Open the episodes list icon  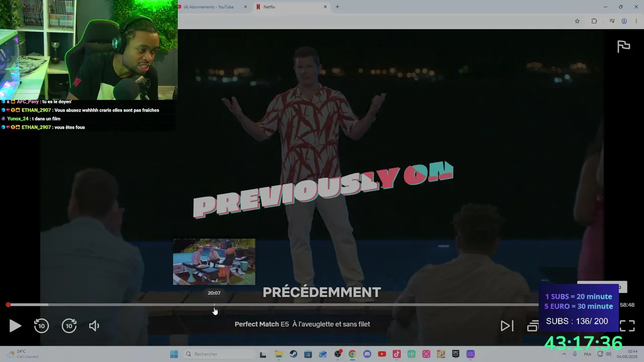(x=532, y=326)
